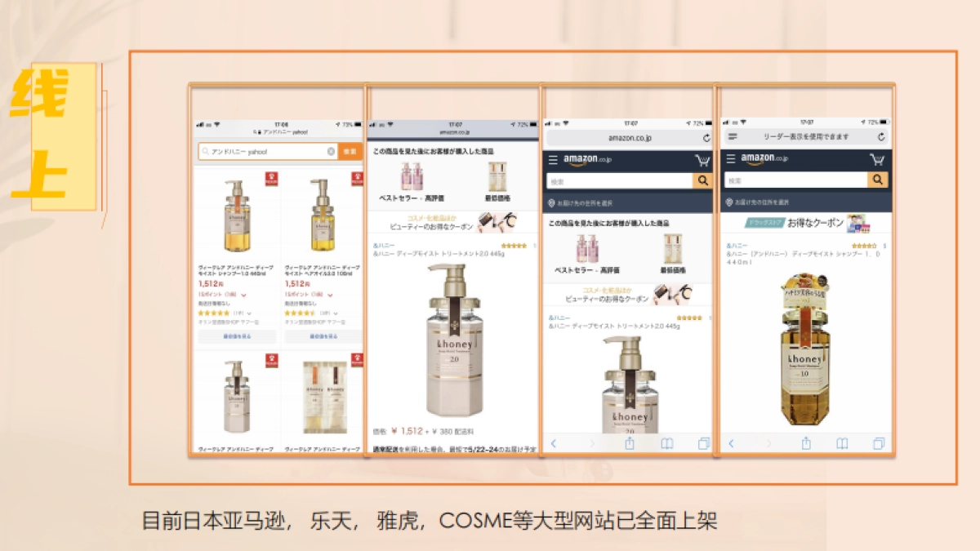Enable Safari reader view

[733, 136]
